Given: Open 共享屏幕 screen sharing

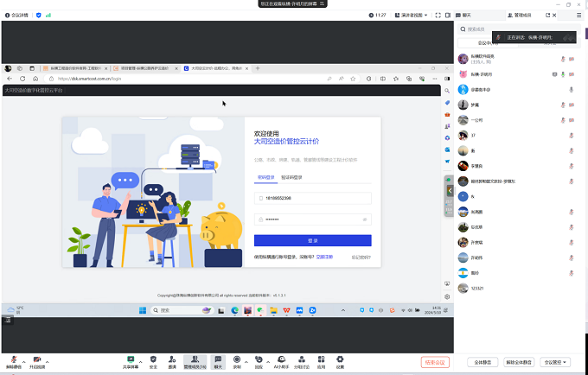Looking at the screenshot, I should coord(131,359).
